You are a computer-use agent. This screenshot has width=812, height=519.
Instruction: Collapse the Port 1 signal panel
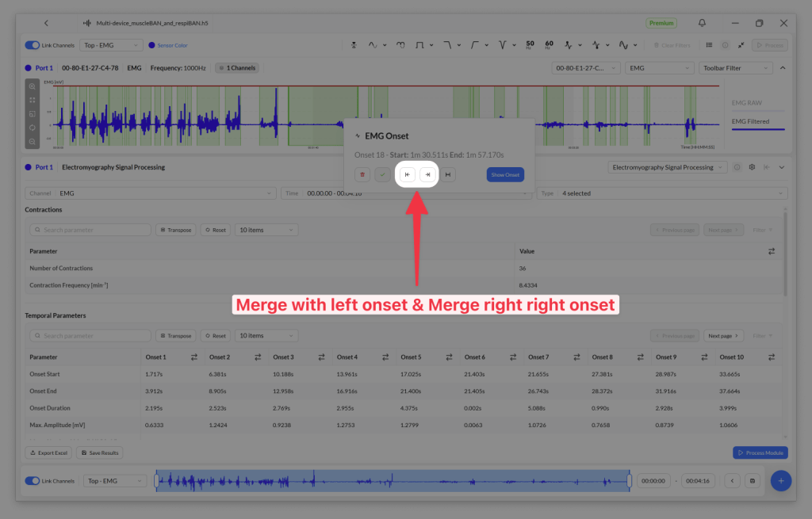coord(783,68)
